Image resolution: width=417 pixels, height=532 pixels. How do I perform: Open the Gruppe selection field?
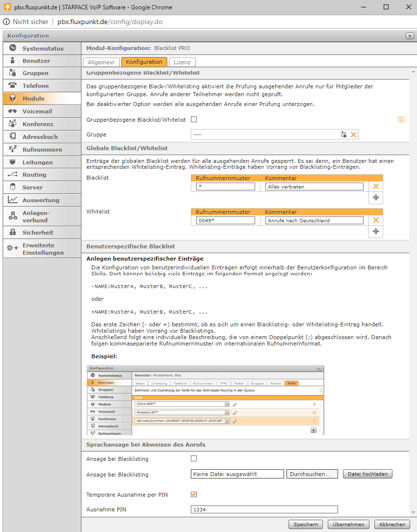click(x=265, y=134)
